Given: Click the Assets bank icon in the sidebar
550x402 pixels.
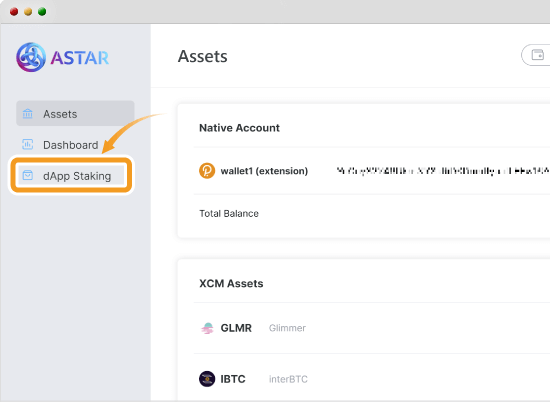Looking at the screenshot, I should point(27,114).
